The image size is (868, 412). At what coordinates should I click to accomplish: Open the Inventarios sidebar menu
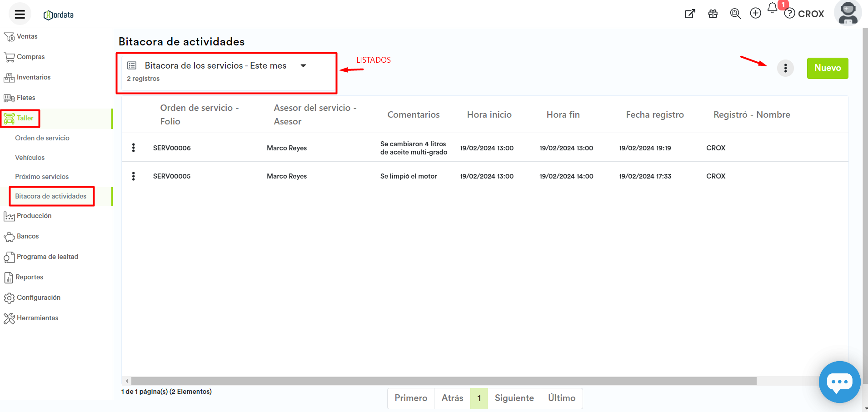(x=33, y=77)
